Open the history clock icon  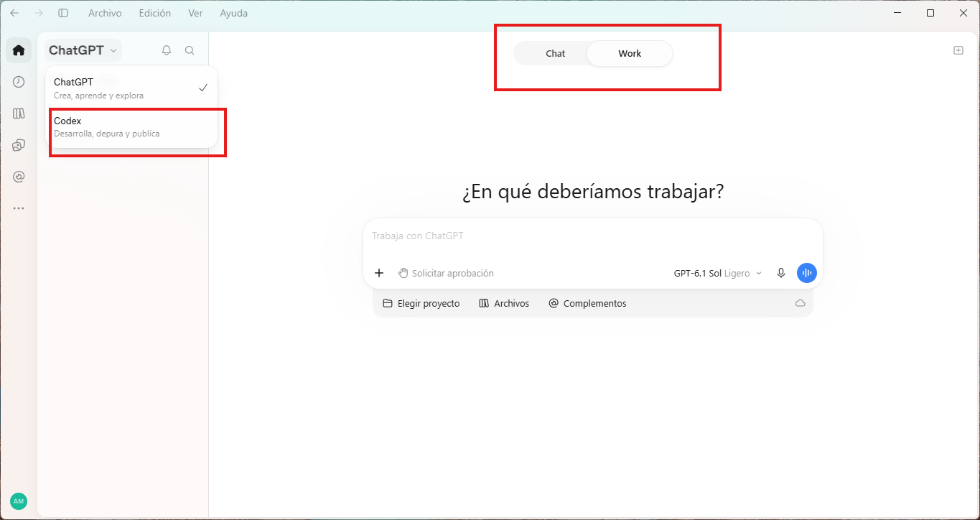click(19, 82)
